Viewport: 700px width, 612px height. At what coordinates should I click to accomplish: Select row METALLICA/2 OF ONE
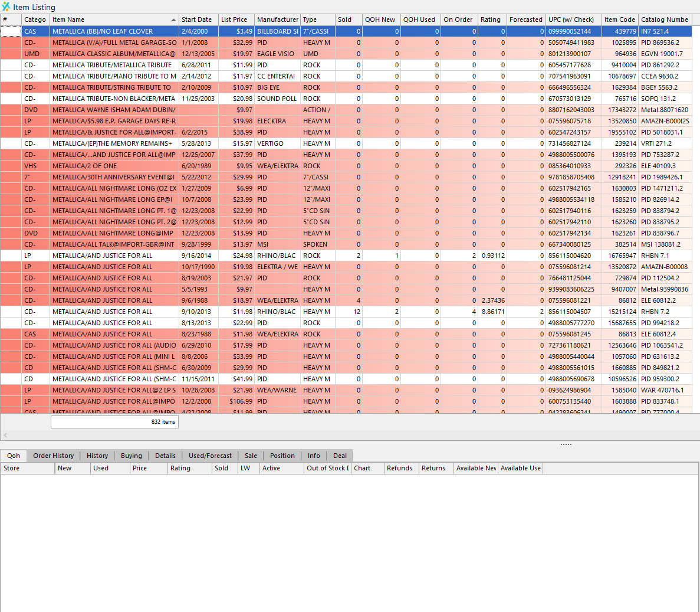(x=346, y=166)
